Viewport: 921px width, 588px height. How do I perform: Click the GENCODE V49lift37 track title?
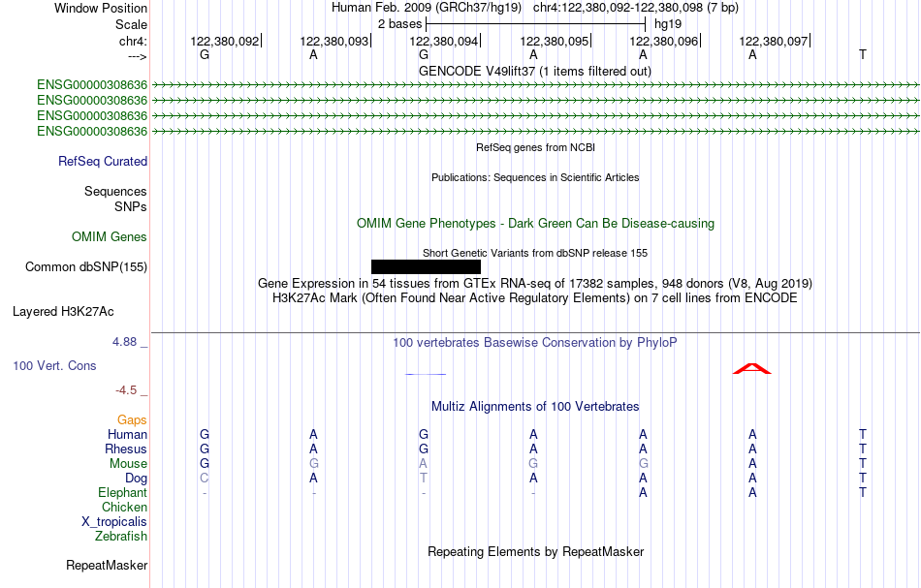(534, 72)
